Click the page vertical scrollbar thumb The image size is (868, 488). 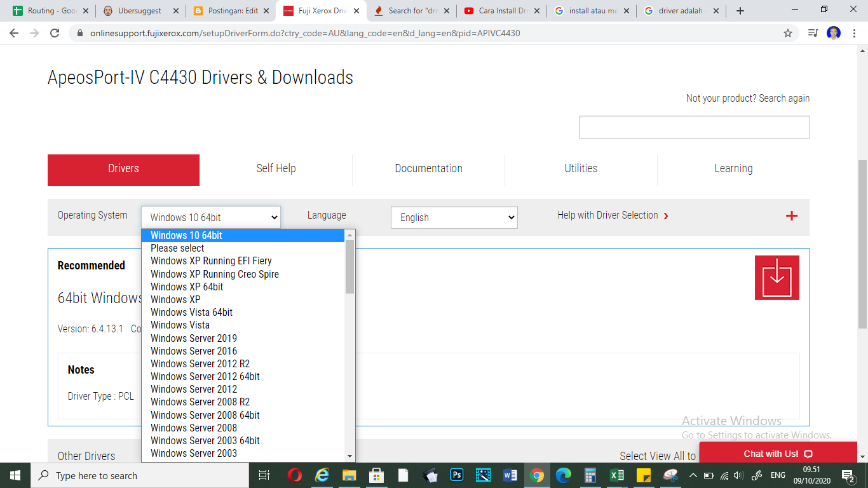(862, 244)
